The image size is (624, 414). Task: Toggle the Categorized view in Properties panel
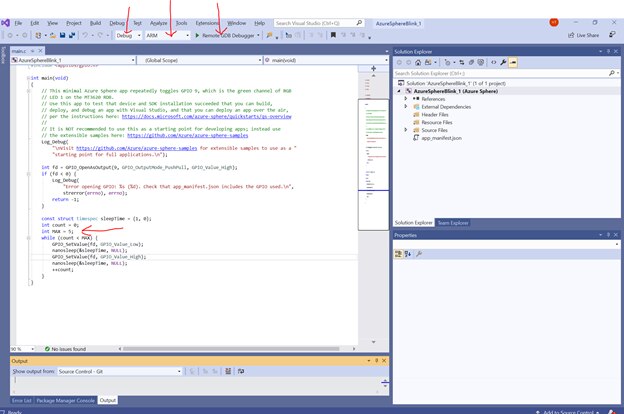(400, 254)
